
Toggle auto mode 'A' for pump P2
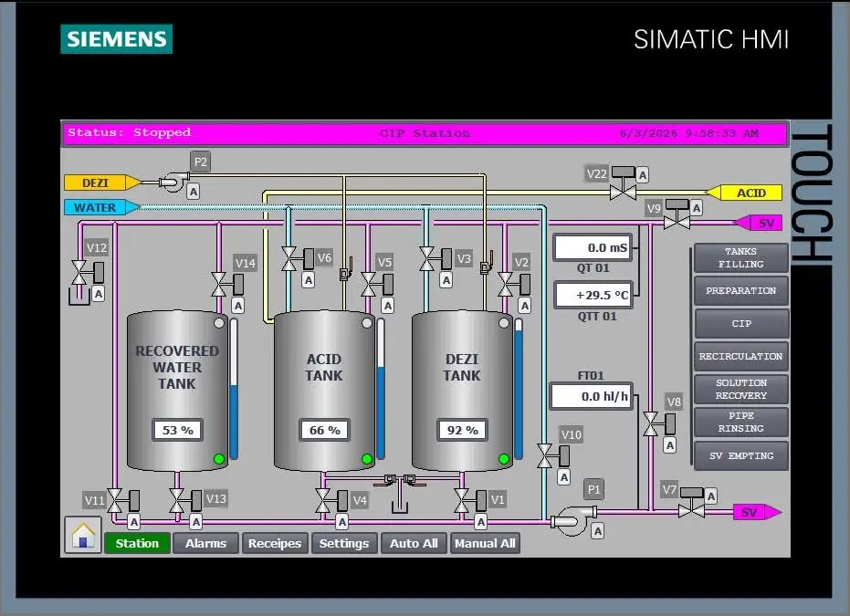193,192
